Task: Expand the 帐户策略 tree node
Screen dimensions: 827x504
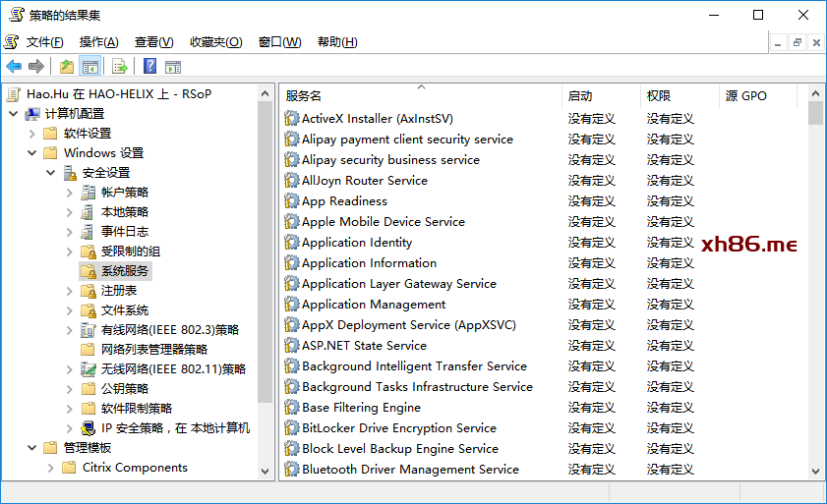Action: click(69, 193)
